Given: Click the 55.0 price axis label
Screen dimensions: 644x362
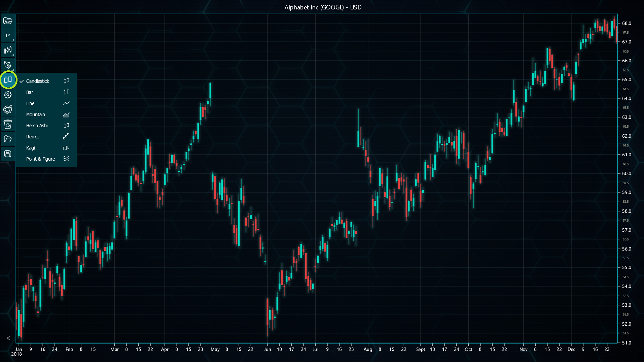Looking at the screenshot, I should coord(627,268).
